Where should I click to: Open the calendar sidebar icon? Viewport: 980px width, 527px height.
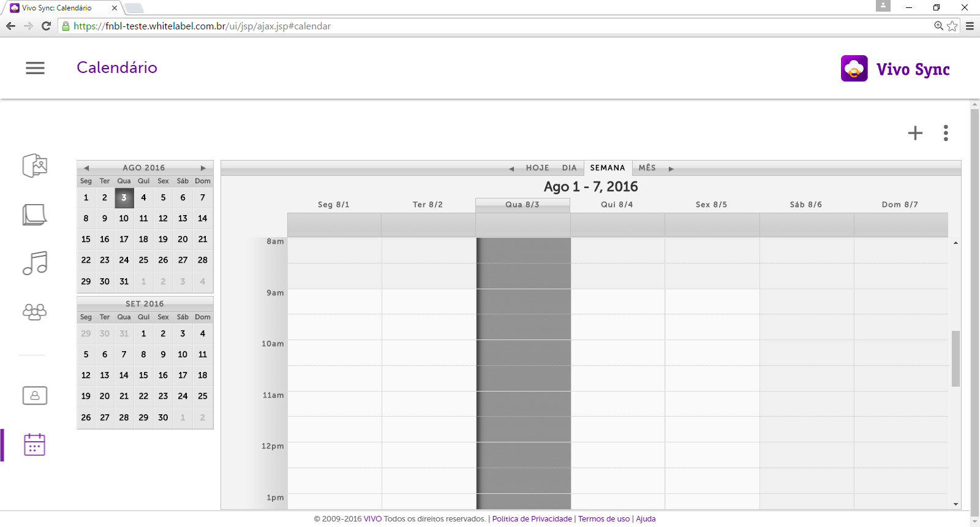click(35, 444)
